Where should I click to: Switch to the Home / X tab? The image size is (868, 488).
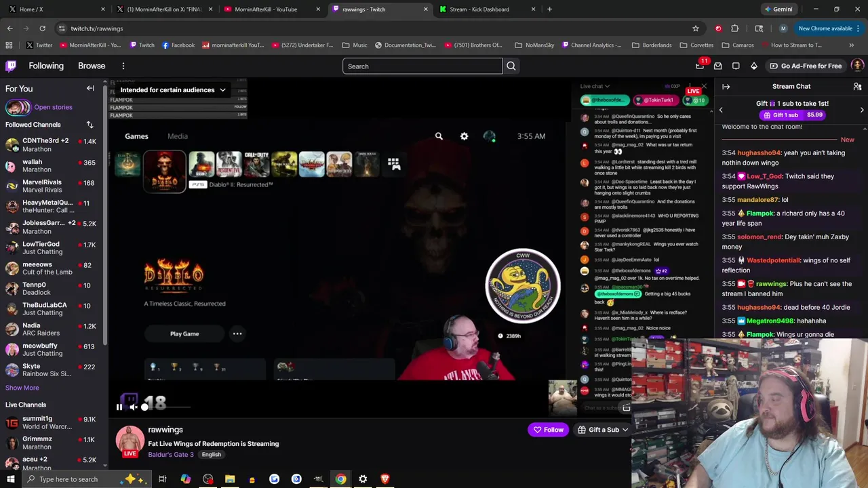coord(54,9)
